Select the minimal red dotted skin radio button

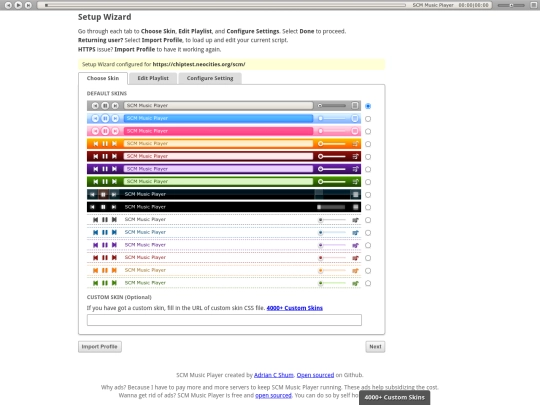[368, 258]
